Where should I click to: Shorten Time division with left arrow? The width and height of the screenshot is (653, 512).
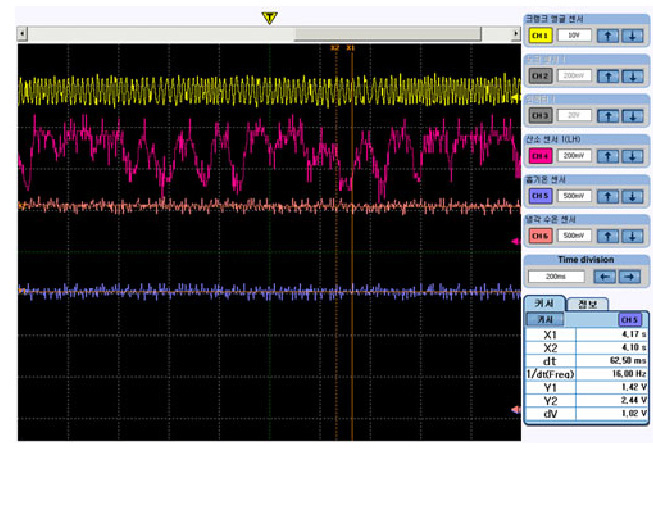point(604,276)
